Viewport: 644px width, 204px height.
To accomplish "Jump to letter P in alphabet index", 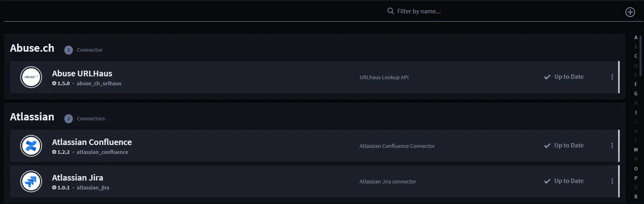I will tap(636, 178).
